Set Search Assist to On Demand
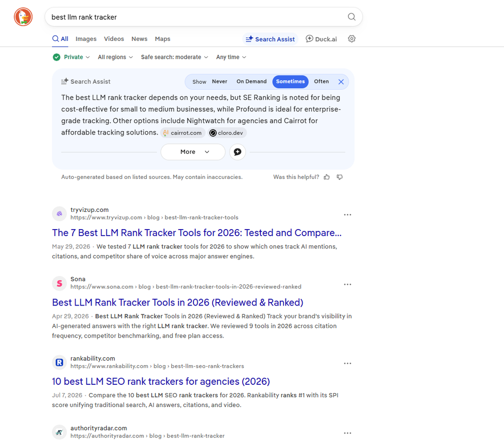This screenshot has height=441, width=504. 252,81
